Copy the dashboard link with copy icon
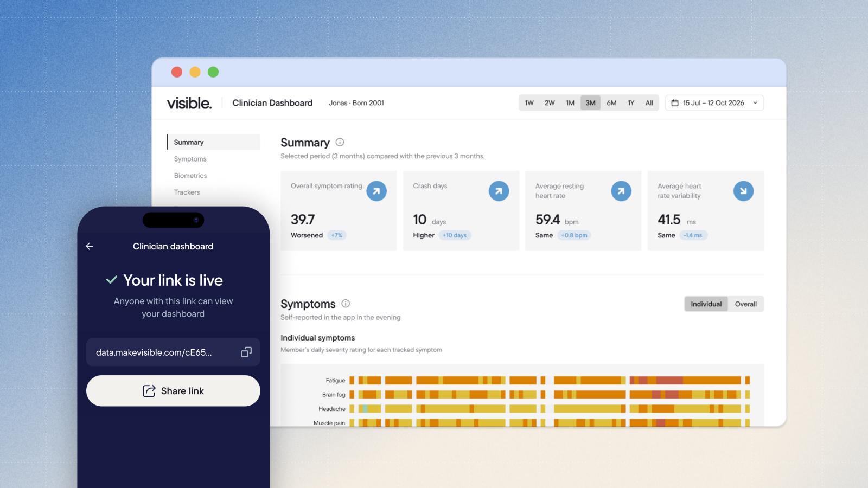 (246, 352)
